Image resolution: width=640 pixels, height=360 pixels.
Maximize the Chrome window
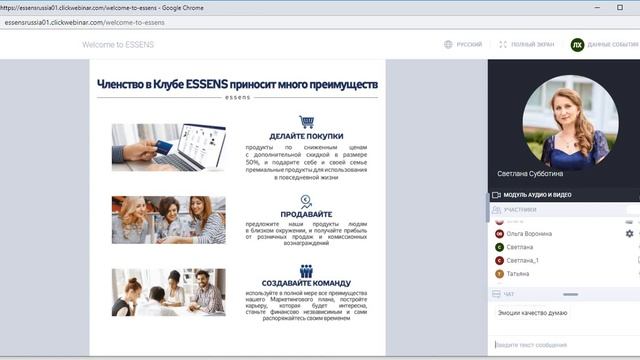(x=620, y=7)
